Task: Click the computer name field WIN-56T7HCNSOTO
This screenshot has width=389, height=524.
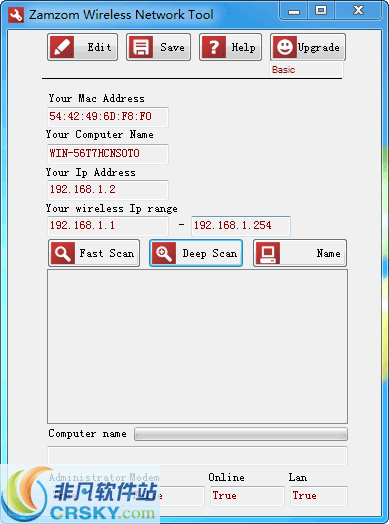Action: (108, 154)
